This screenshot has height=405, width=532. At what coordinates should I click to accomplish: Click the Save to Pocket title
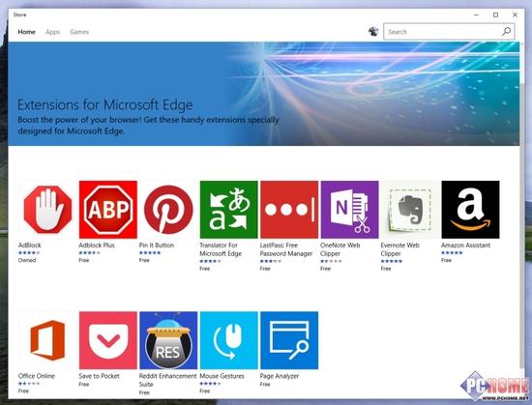[x=99, y=376]
